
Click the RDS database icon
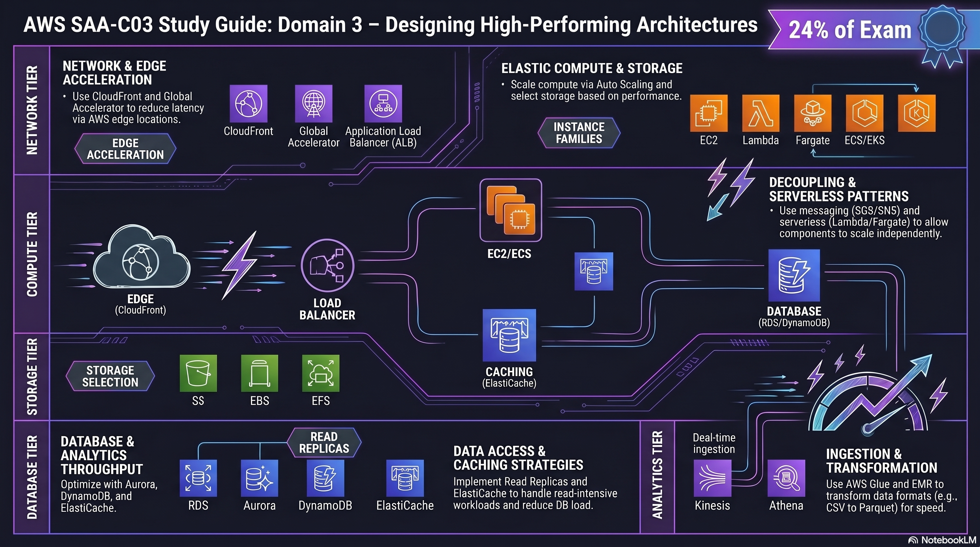click(x=198, y=478)
